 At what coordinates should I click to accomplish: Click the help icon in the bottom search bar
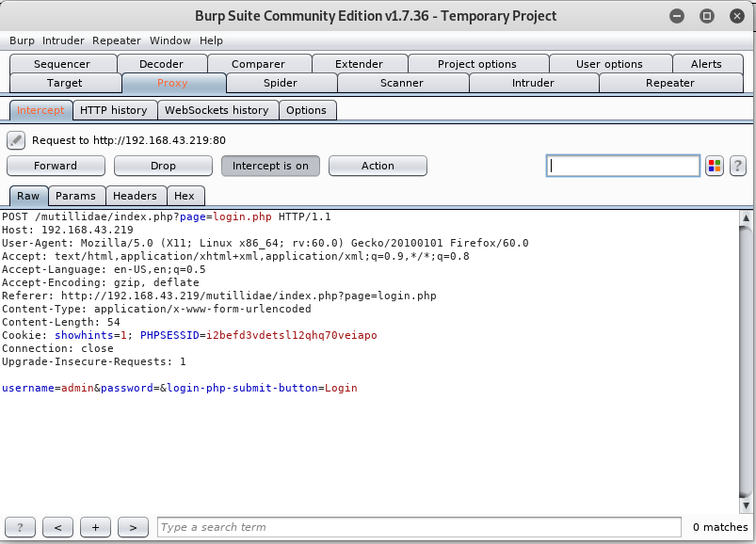(x=20, y=526)
